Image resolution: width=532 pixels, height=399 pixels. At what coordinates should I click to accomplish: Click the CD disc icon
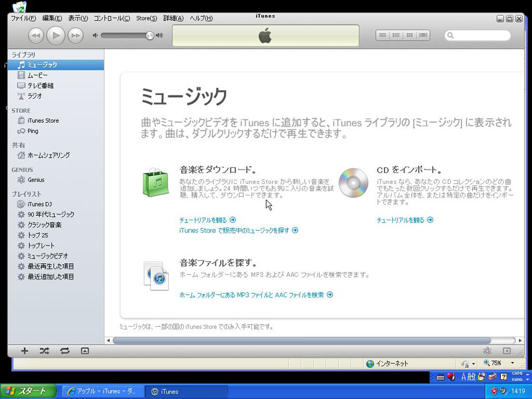click(x=353, y=183)
